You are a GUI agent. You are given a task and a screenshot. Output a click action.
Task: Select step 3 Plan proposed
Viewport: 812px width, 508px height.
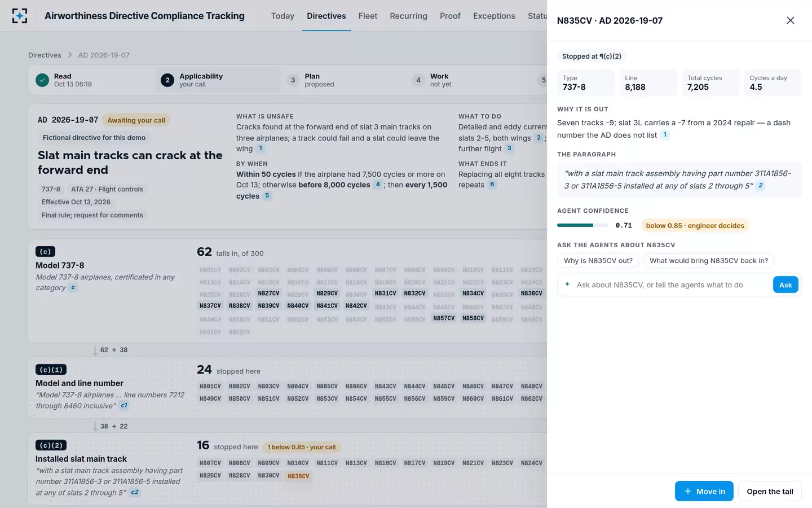click(x=343, y=80)
